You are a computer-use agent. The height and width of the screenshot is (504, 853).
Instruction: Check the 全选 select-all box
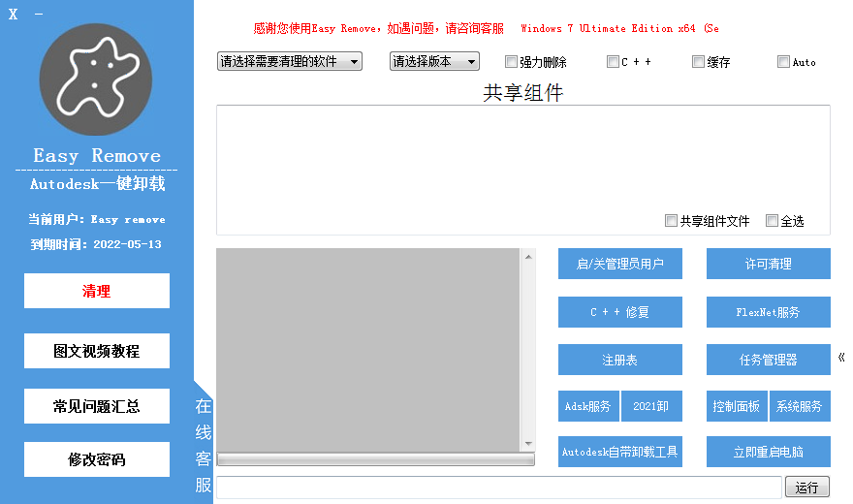[772, 221]
